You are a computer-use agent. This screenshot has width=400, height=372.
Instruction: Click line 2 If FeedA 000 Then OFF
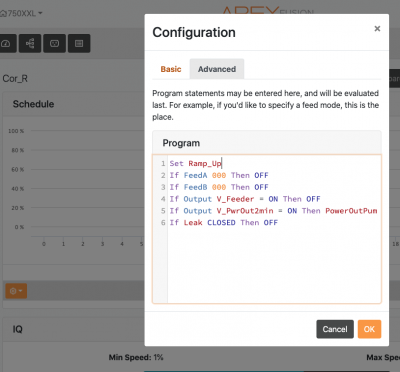219,175
